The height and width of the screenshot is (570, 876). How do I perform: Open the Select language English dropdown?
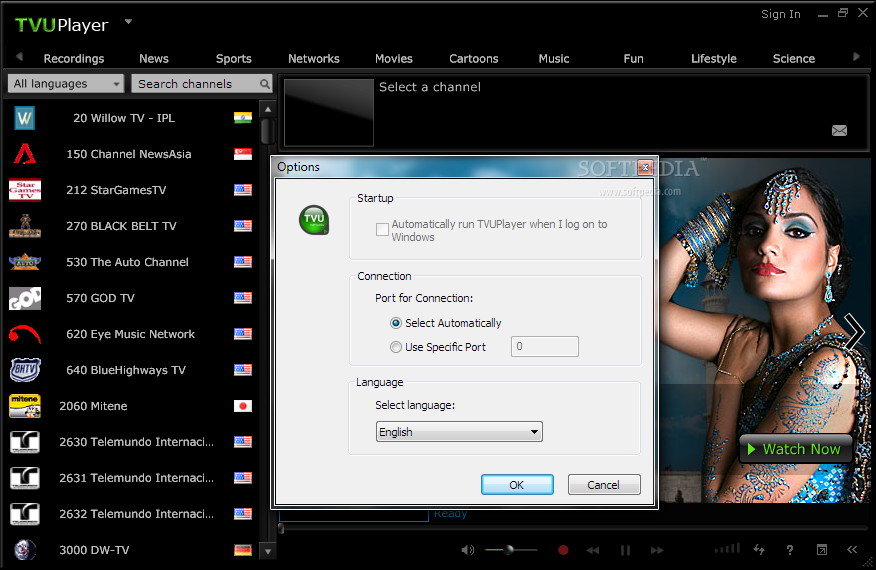point(459,432)
